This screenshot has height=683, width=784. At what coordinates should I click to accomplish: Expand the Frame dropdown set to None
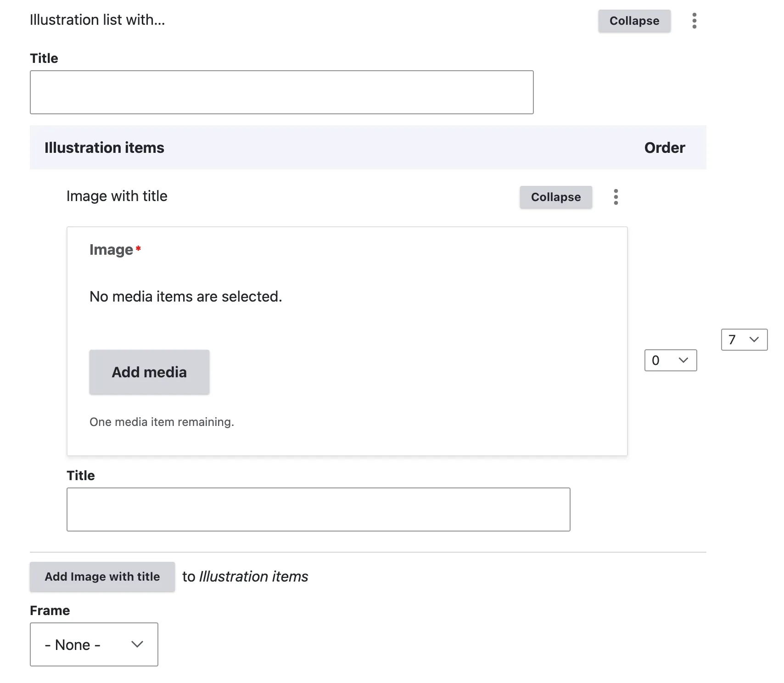tap(94, 644)
